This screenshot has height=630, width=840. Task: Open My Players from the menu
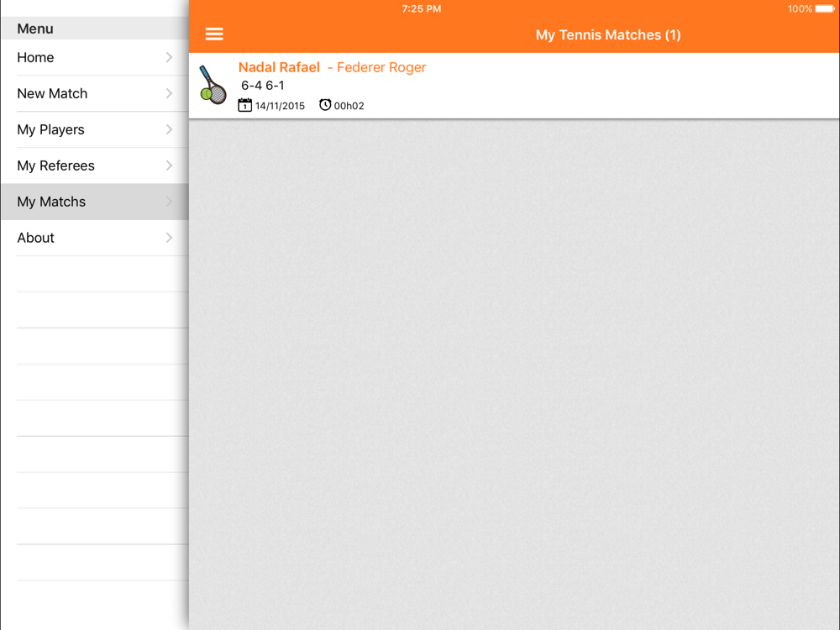click(x=95, y=129)
